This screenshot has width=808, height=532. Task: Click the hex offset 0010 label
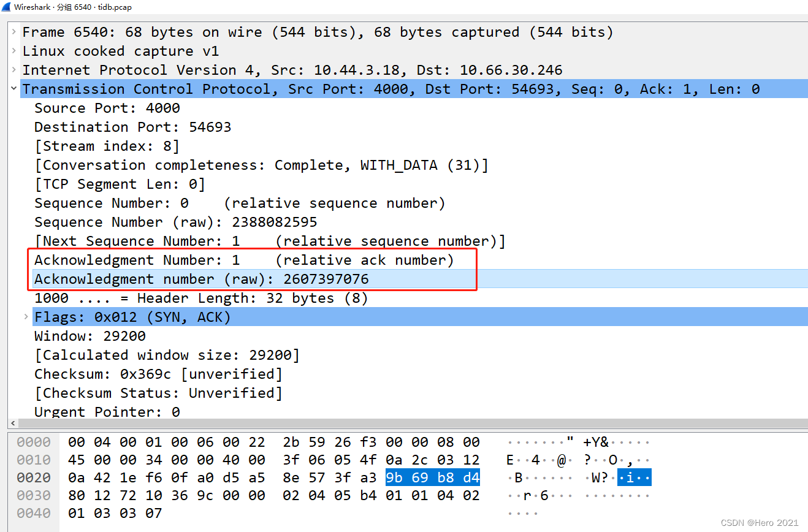pos(34,460)
